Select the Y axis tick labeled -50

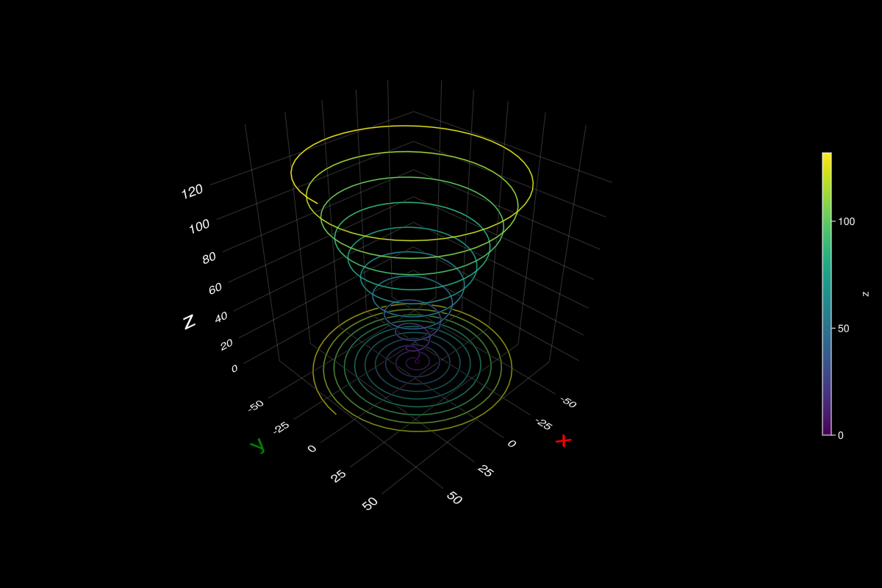[x=257, y=406]
